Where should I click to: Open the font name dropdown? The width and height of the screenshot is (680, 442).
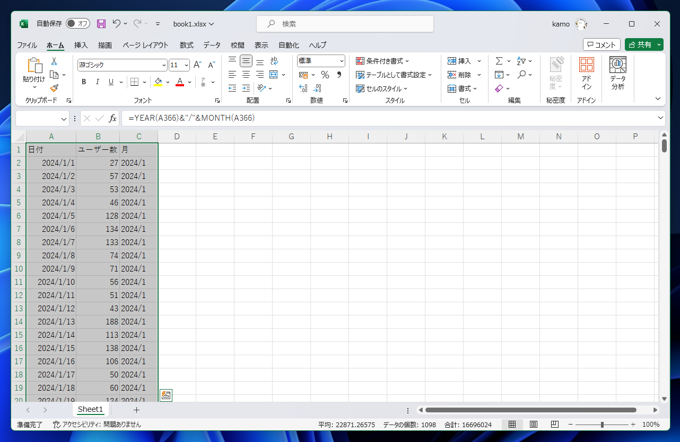pyautogui.click(x=164, y=65)
